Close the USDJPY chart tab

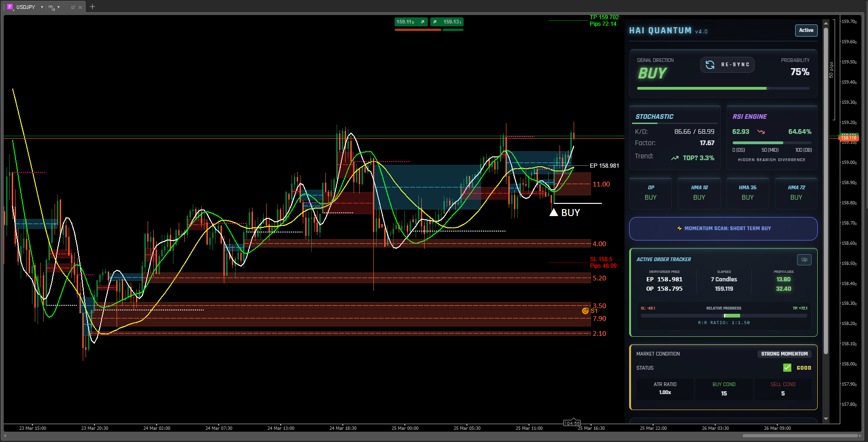(80, 7)
